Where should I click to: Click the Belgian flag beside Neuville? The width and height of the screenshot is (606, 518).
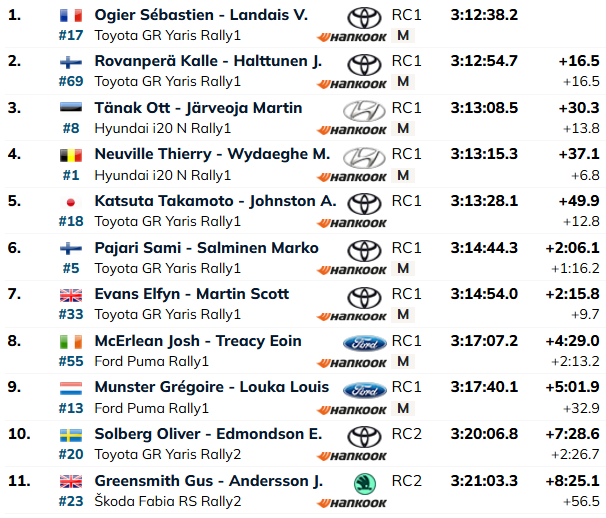(71, 155)
